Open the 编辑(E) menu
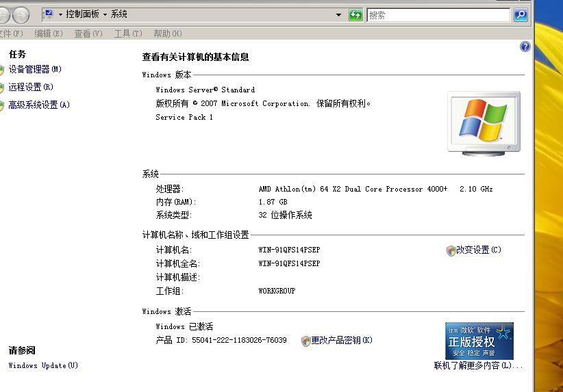The image size is (563, 392). [49, 34]
